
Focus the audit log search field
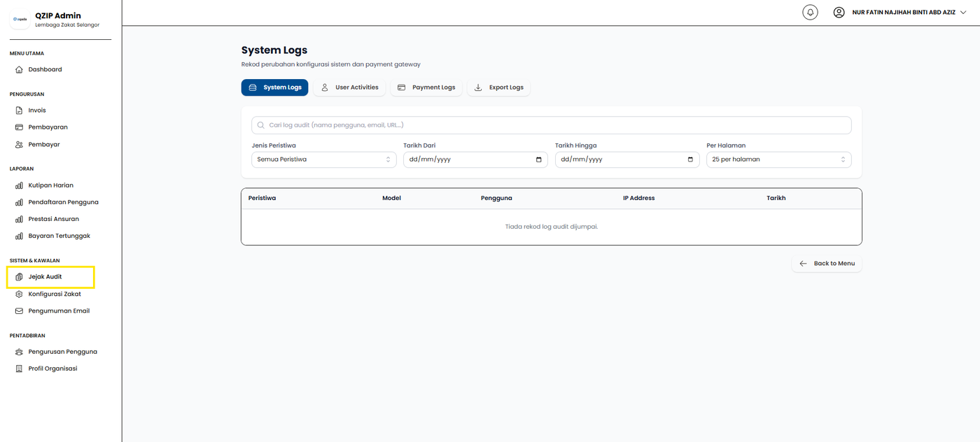552,125
